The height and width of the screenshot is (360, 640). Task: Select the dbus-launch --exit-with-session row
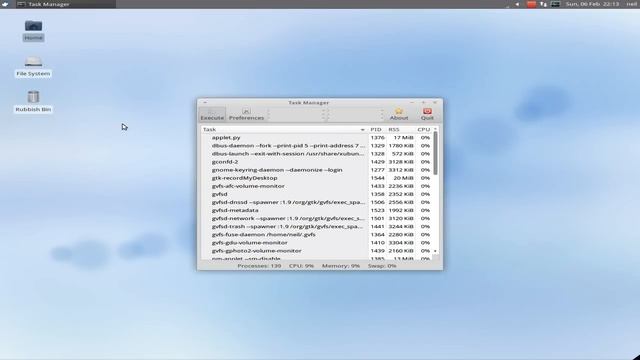coord(316,154)
